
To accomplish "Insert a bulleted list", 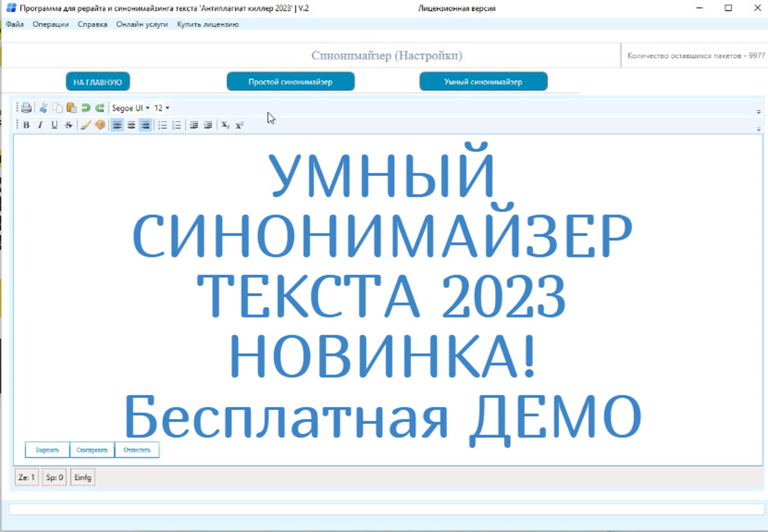I will click(x=162, y=125).
